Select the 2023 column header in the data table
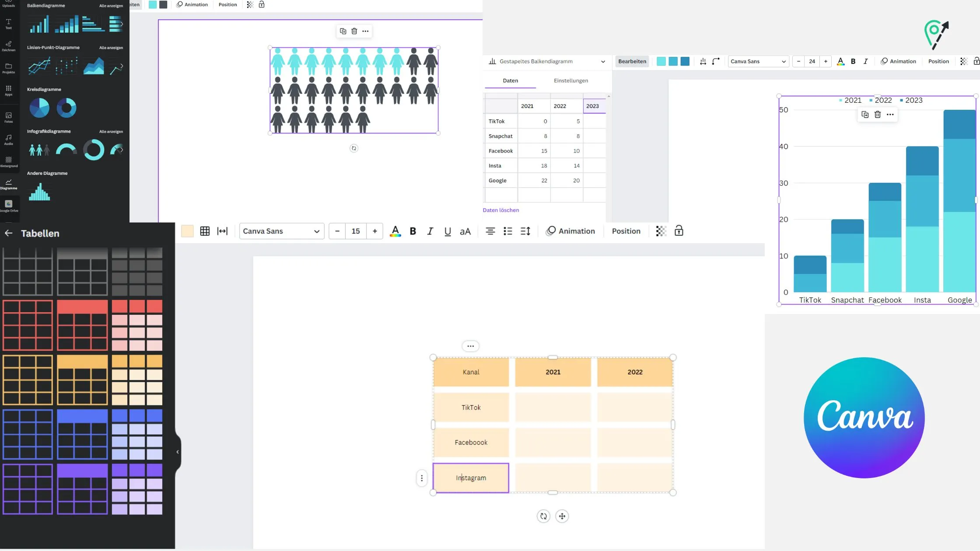The image size is (980, 551). coord(594,106)
